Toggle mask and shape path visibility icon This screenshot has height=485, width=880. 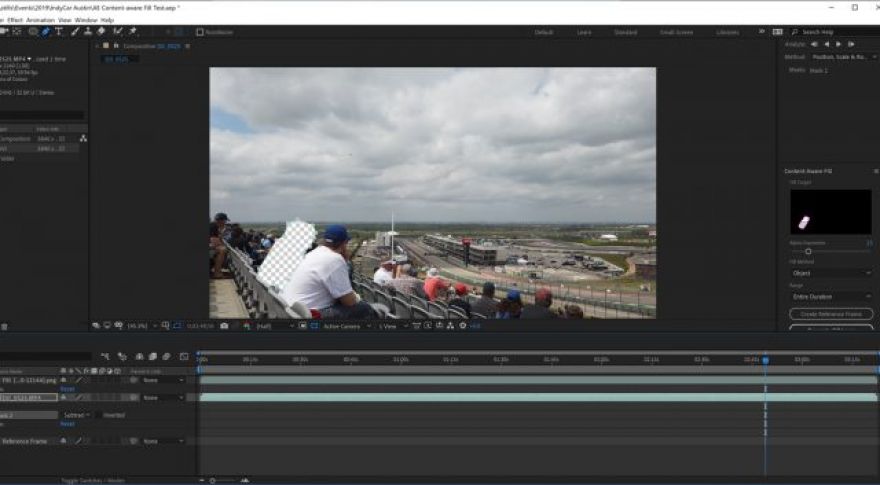[x=177, y=326]
